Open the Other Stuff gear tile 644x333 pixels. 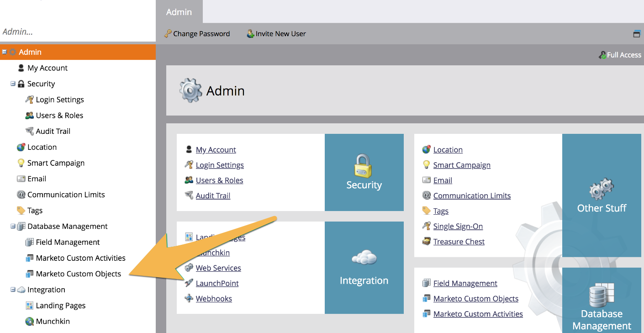pyautogui.click(x=601, y=196)
